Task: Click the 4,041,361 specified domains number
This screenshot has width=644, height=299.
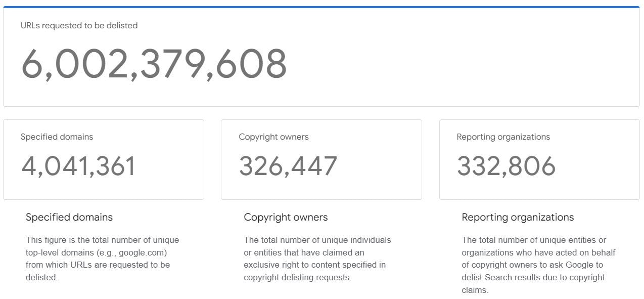Action: pyautogui.click(x=78, y=166)
